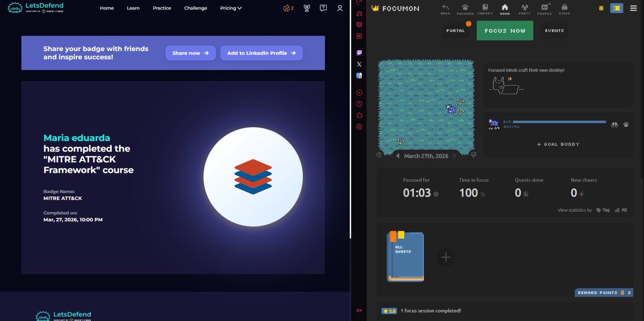Add badge to LinkedIn Profile
Screen dimensions: 644x321
261,53
